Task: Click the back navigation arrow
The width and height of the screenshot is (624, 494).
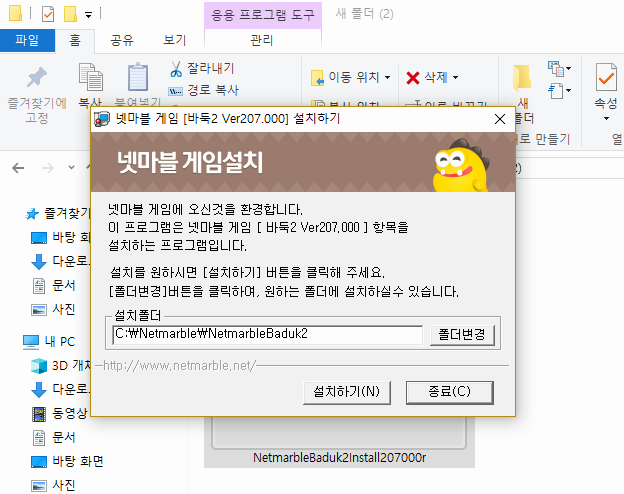Action: point(18,168)
